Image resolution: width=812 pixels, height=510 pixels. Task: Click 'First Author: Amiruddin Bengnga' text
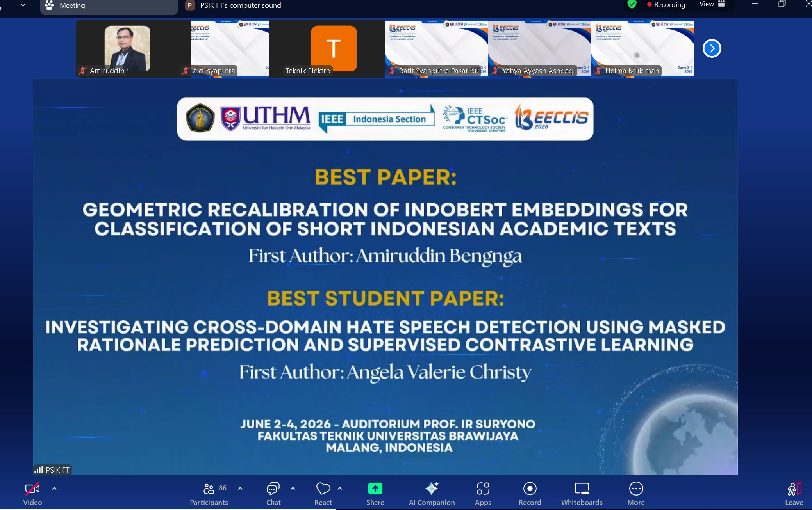click(385, 256)
